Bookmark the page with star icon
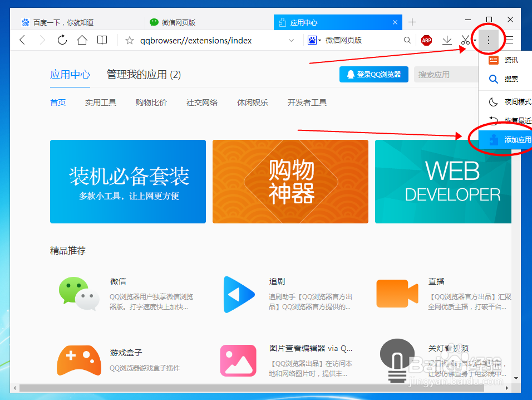 [129, 41]
